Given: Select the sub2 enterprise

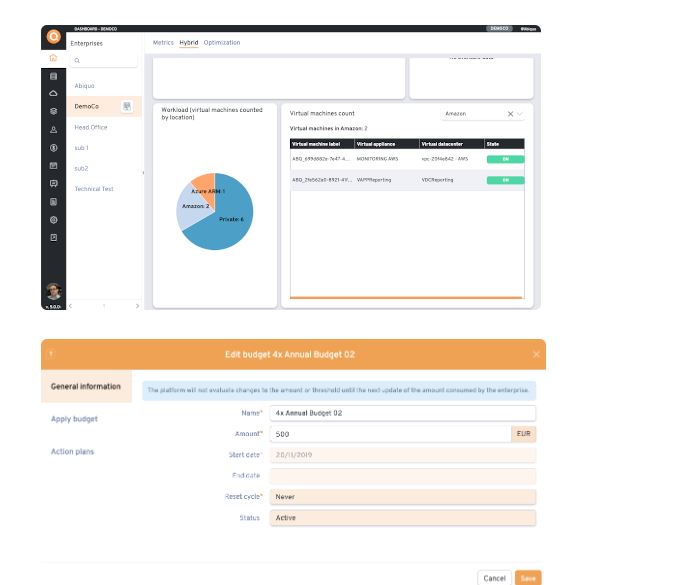Looking at the screenshot, I should [81, 168].
